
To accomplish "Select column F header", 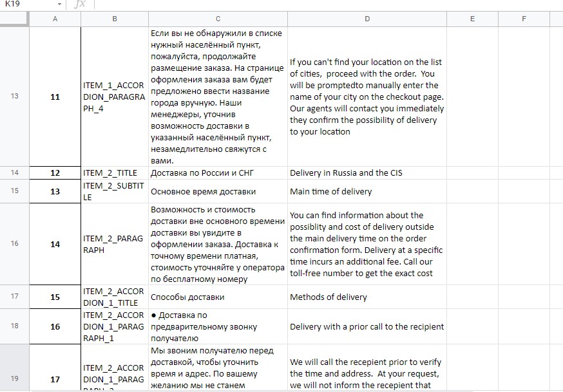I will point(524,19).
